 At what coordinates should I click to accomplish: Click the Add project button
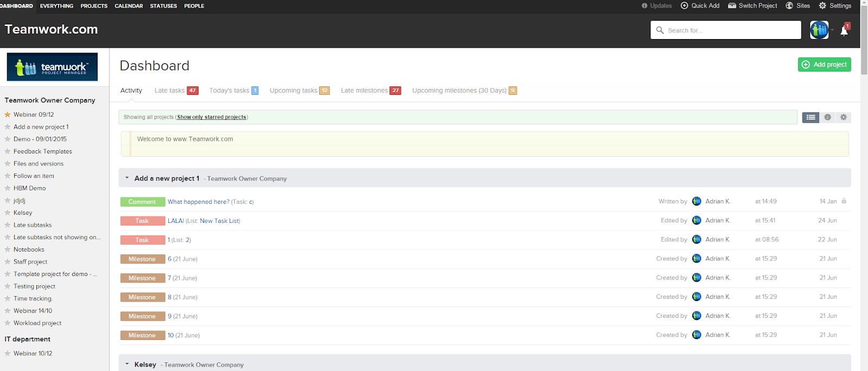pos(824,65)
